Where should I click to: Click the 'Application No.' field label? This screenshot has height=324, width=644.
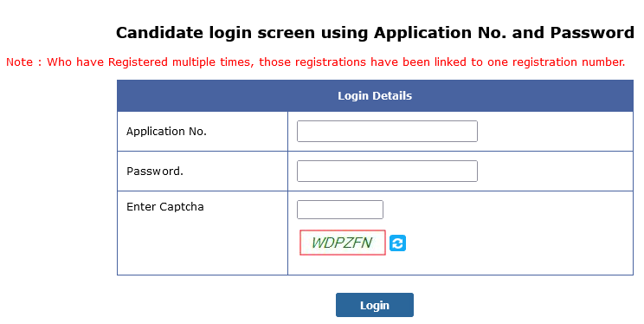(x=166, y=132)
